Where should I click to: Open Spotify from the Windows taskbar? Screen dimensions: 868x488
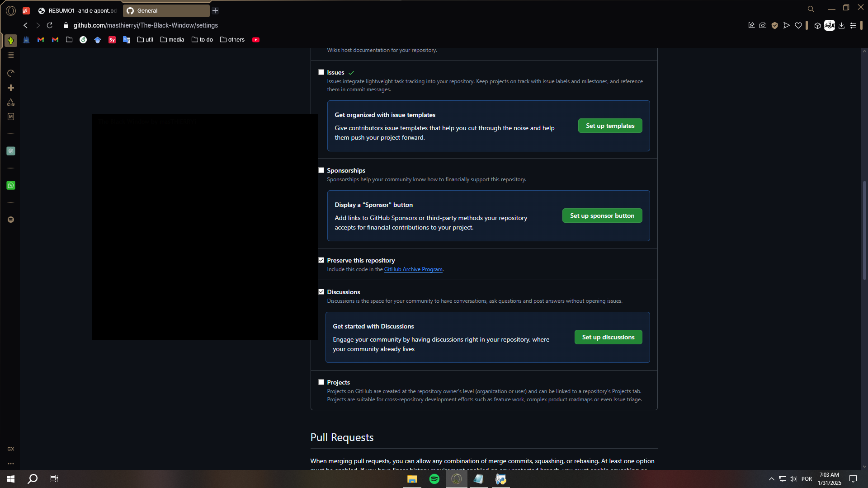[434, 479]
